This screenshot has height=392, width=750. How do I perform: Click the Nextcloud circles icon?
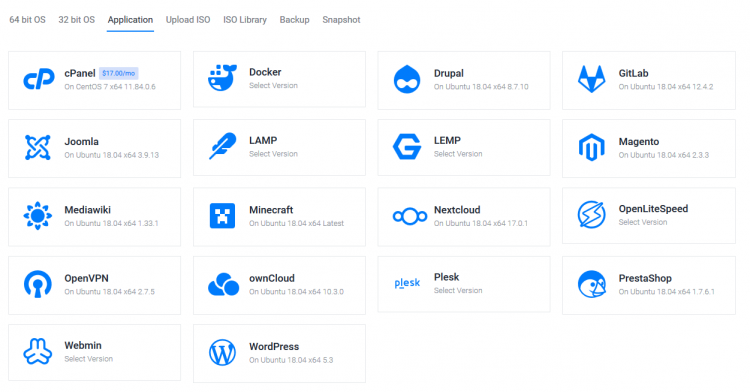coord(410,217)
